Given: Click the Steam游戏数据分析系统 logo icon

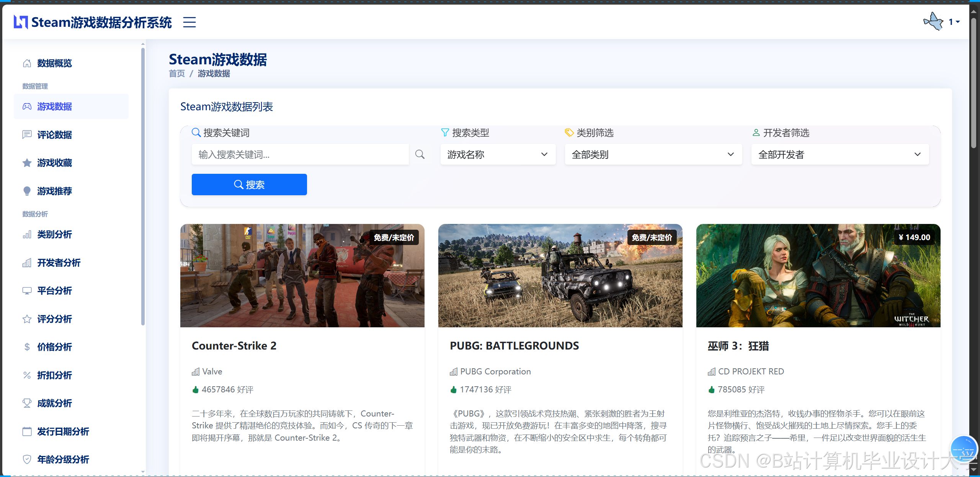Looking at the screenshot, I should pyautogui.click(x=20, y=22).
